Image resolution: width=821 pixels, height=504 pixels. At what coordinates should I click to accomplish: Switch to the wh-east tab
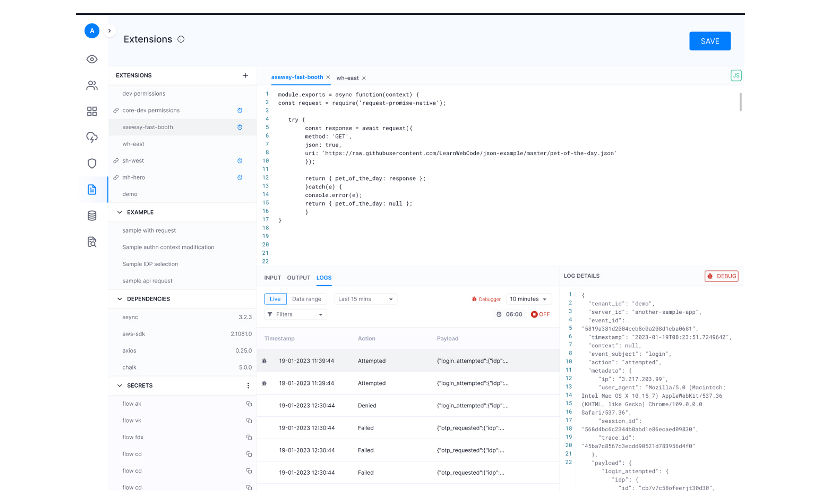[x=348, y=78]
